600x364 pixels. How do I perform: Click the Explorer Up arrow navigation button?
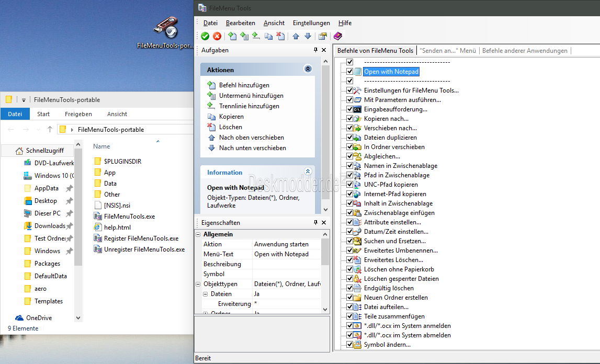coord(50,129)
